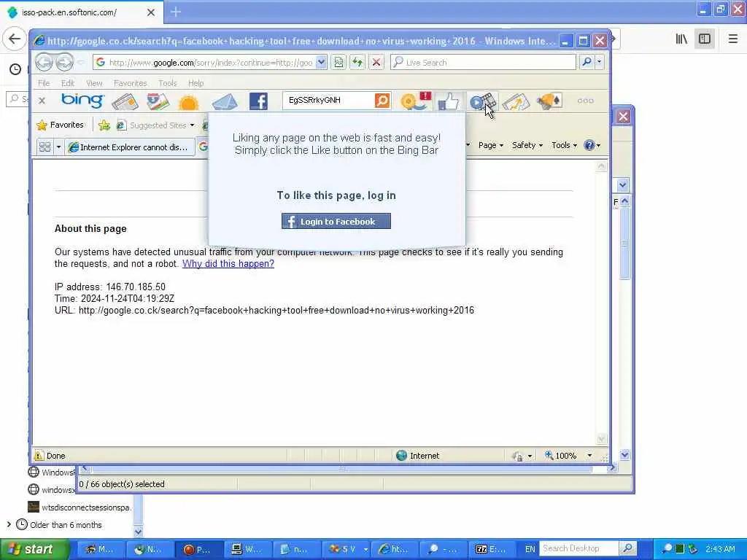Click the Firefox Back arrow button
The image size is (747, 560).
point(15,39)
